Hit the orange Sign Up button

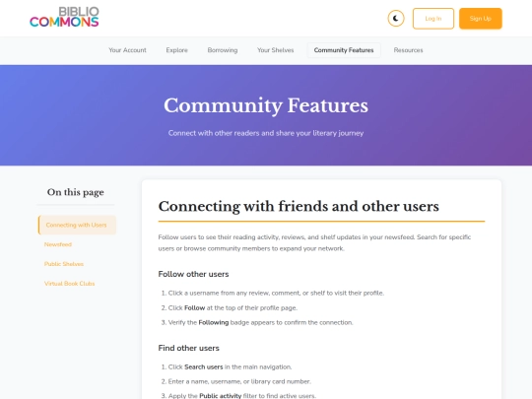(x=481, y=19)
